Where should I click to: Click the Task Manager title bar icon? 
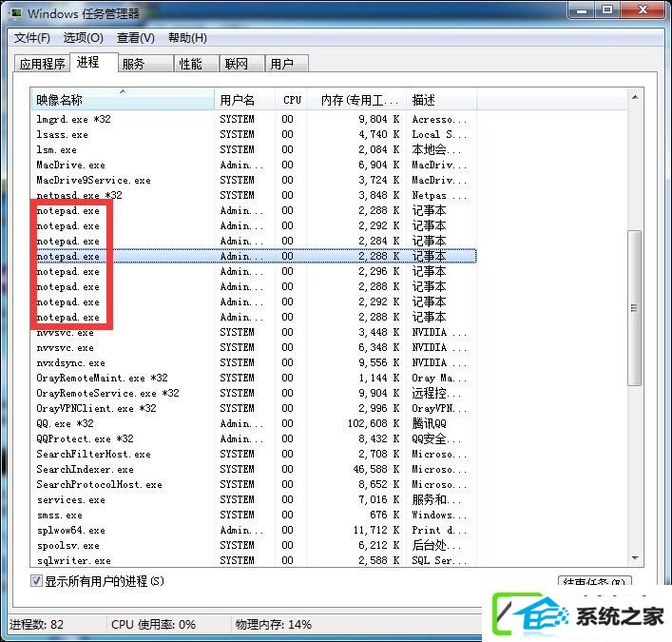[16, 13]
